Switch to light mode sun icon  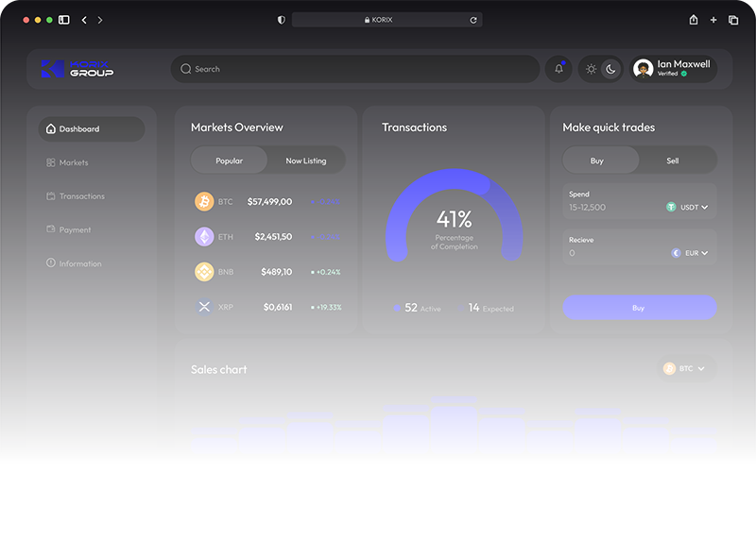click(x=592, y=69)
